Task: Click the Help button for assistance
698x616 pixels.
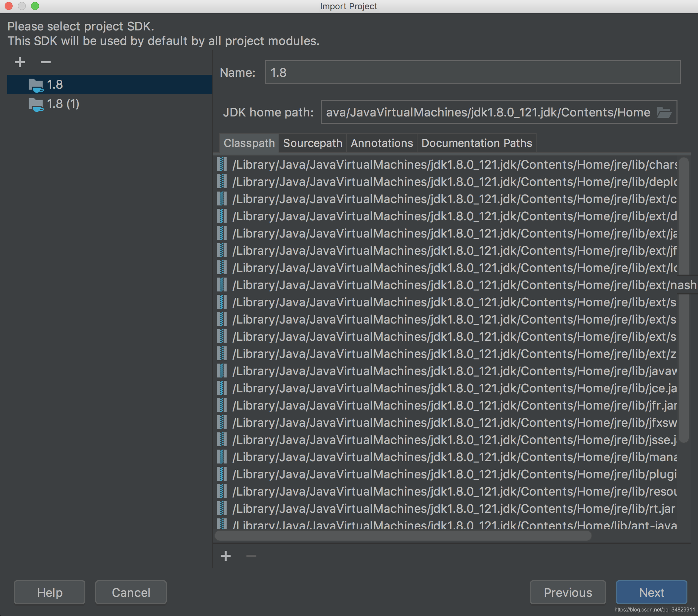Action: [x=49, y=592]
